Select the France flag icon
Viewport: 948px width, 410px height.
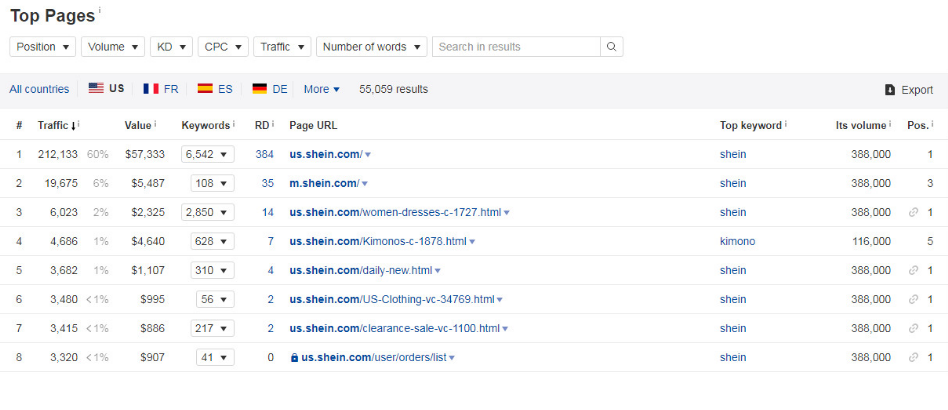[151, 89]
